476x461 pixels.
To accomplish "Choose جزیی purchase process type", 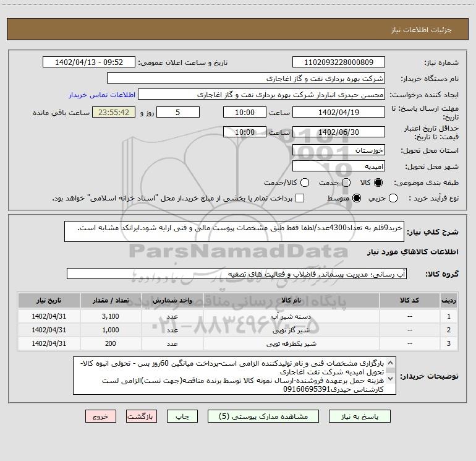I will [x=393, y=199].
